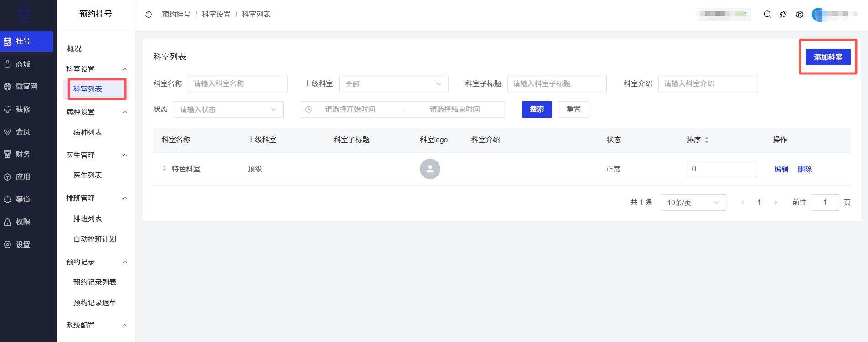Open the 预约记录退单 submenu item
Viewport: 868px width, 342px height.
(x=95, y=302)
